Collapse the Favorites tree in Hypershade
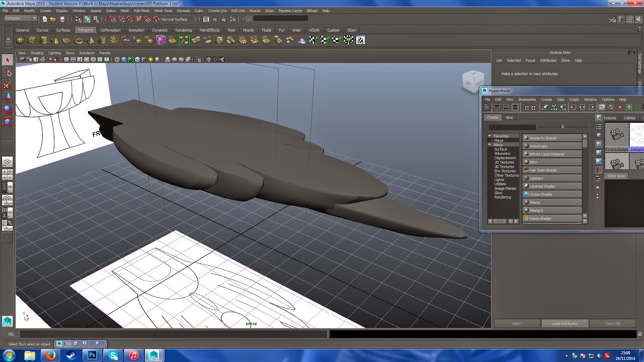The image size is (644, 362). pyautogui.click(x=490, y=136)
